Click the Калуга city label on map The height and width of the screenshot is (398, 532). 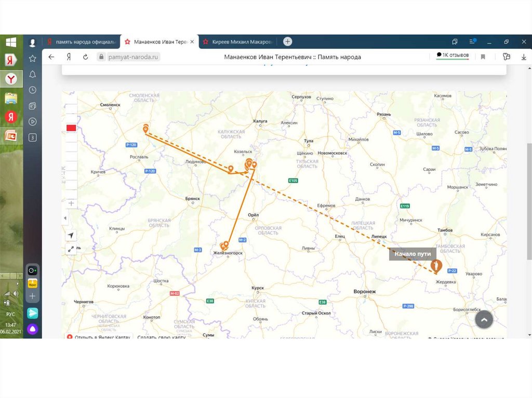tap(260, 121)
